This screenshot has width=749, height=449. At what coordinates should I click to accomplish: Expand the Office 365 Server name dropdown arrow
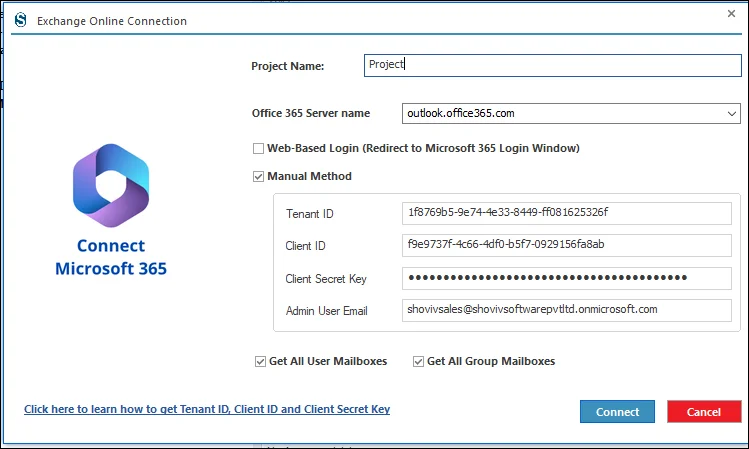point(731,114)
